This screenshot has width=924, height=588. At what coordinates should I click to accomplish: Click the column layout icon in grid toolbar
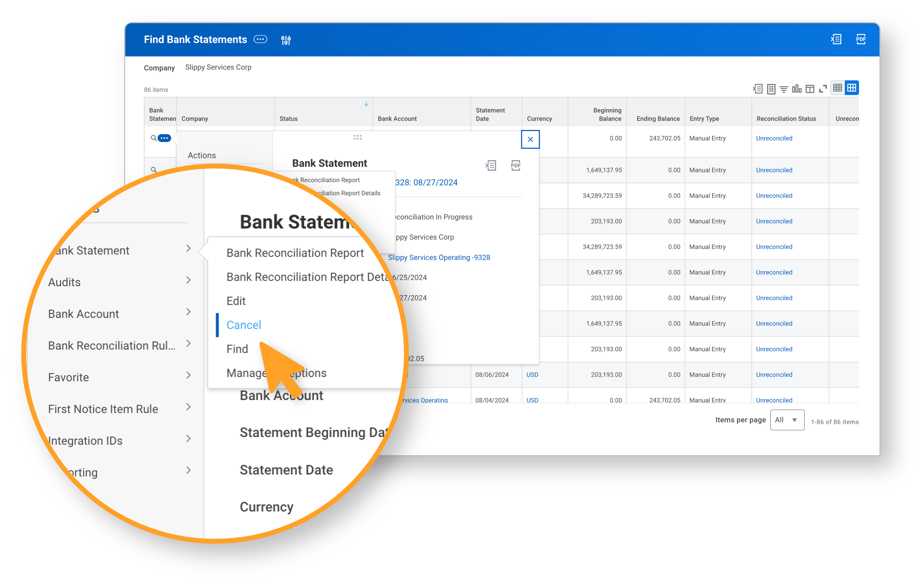pos(810,89)
